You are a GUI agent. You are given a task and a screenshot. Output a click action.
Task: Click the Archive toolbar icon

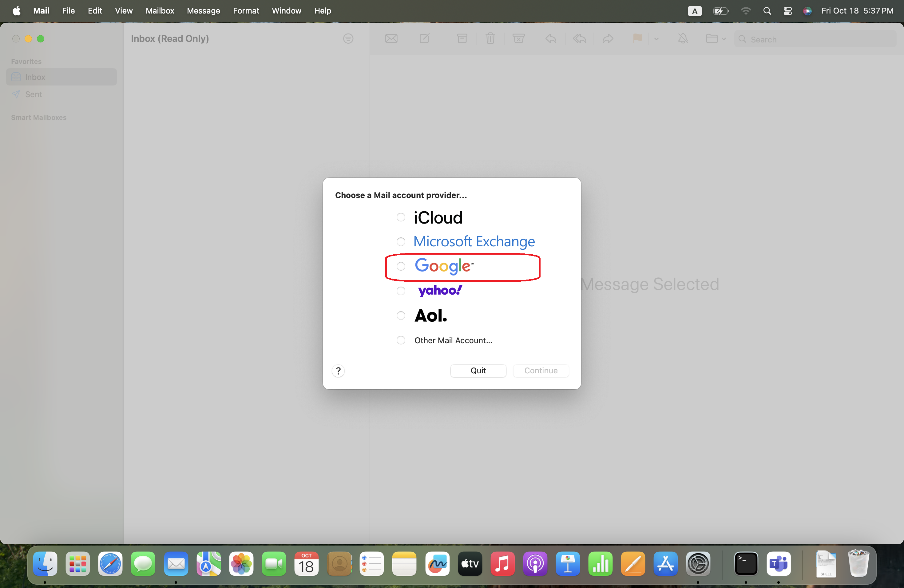coord(462,39)
